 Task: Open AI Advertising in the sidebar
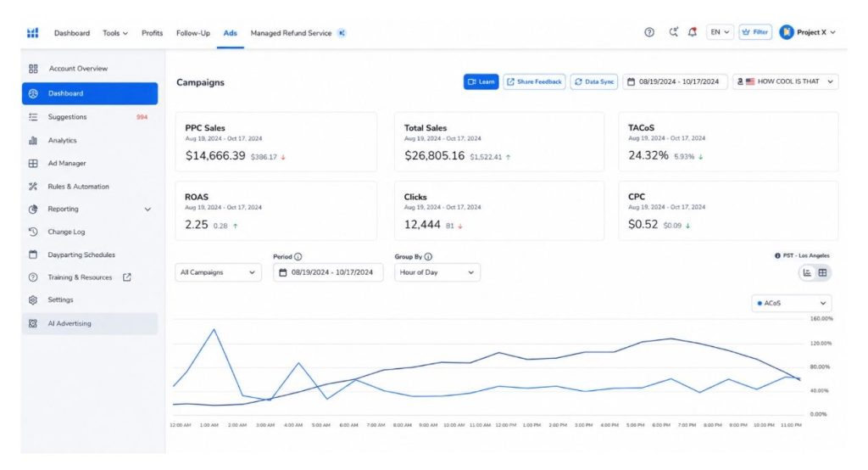pos(90,323)
